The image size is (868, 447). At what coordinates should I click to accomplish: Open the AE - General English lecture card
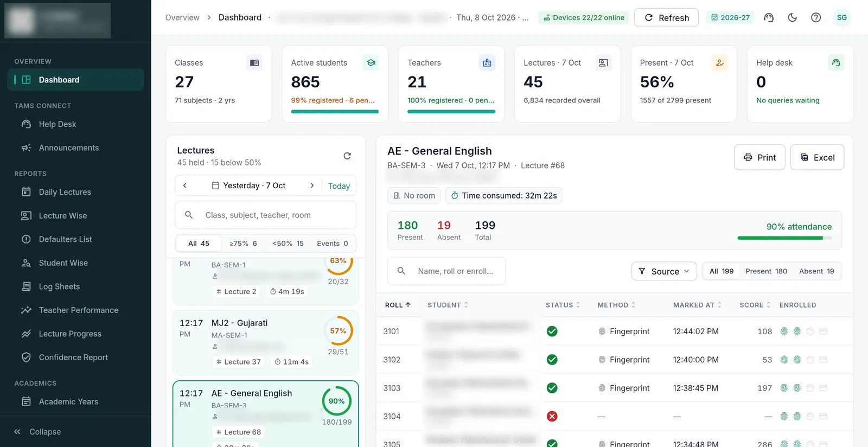[x=266, y=414]
